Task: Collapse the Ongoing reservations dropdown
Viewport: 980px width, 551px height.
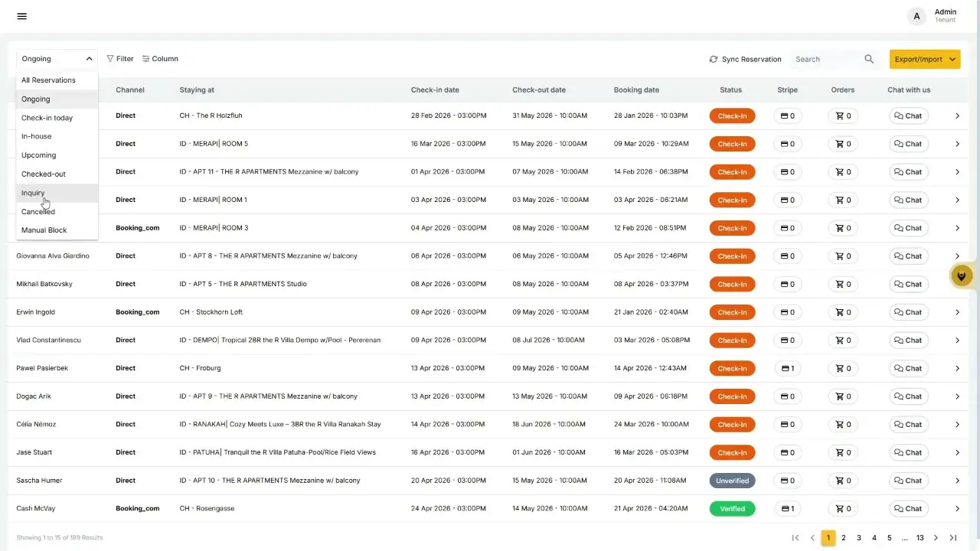Action: point(57,59)
